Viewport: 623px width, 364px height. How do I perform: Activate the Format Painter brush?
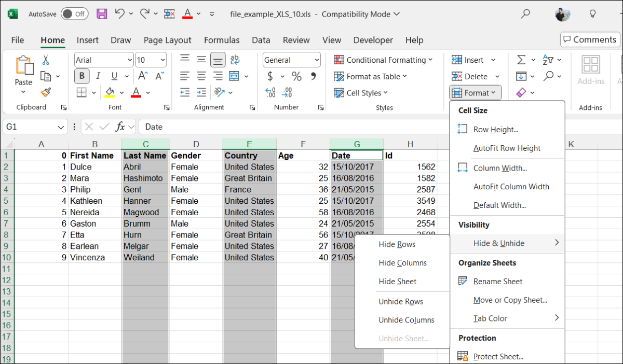46,92
